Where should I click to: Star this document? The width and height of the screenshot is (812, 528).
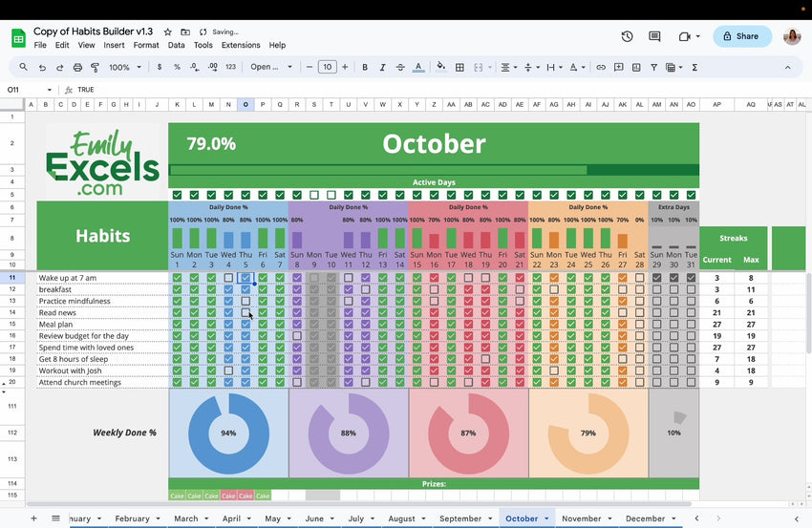[168, 32]
